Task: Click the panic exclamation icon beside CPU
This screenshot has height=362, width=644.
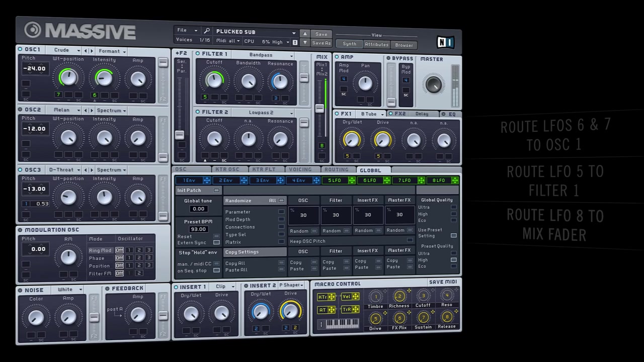Action: (x=295, y=42)
